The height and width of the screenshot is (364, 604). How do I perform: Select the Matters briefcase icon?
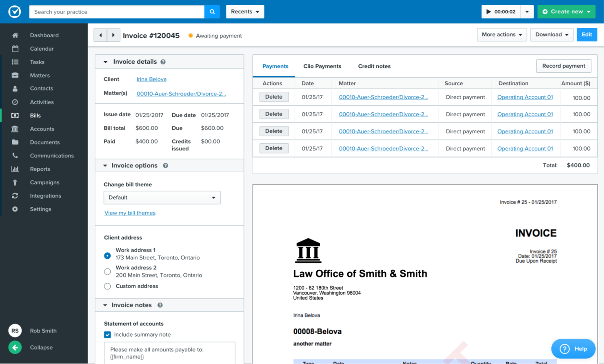15,75
